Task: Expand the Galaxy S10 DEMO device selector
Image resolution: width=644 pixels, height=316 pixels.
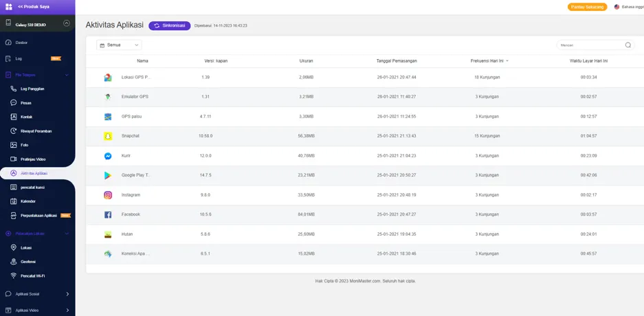Action: point(67,23)
